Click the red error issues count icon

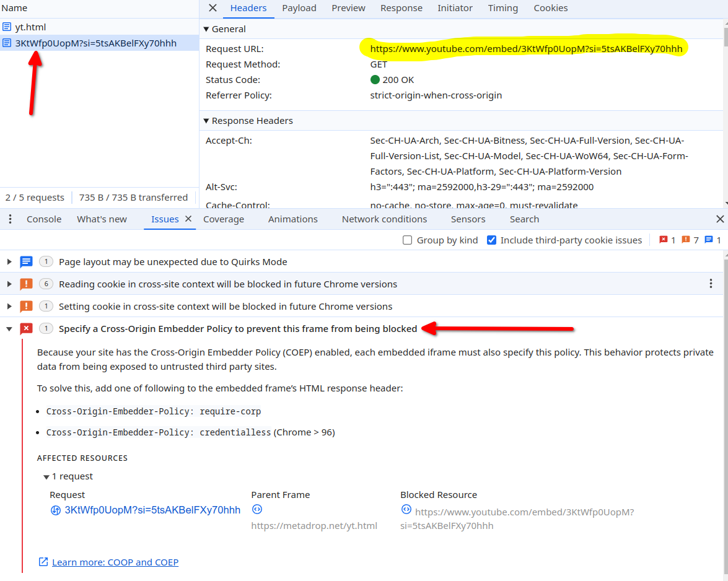[664, 240]
